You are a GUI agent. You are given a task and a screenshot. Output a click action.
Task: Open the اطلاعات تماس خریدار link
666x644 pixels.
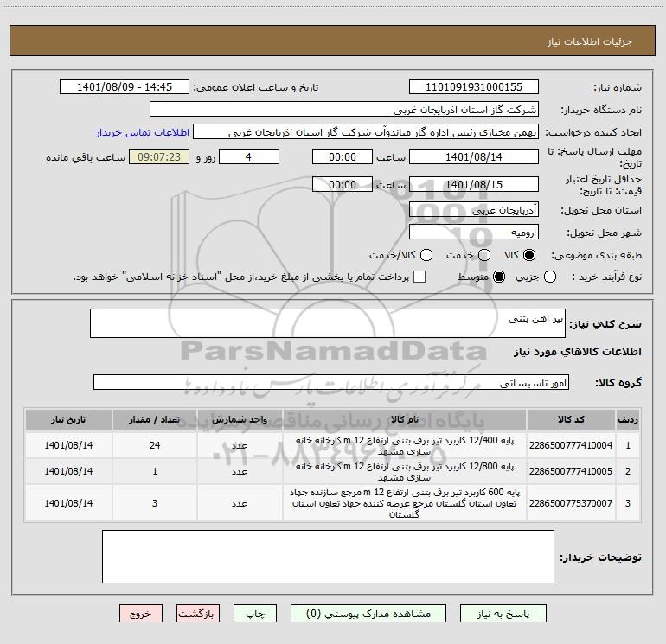tap(143, 132)
